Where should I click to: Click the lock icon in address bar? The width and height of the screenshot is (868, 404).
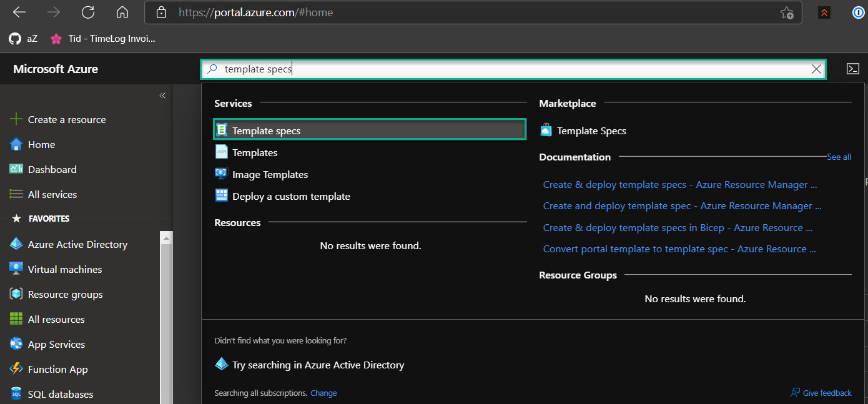tap(162, 12)
